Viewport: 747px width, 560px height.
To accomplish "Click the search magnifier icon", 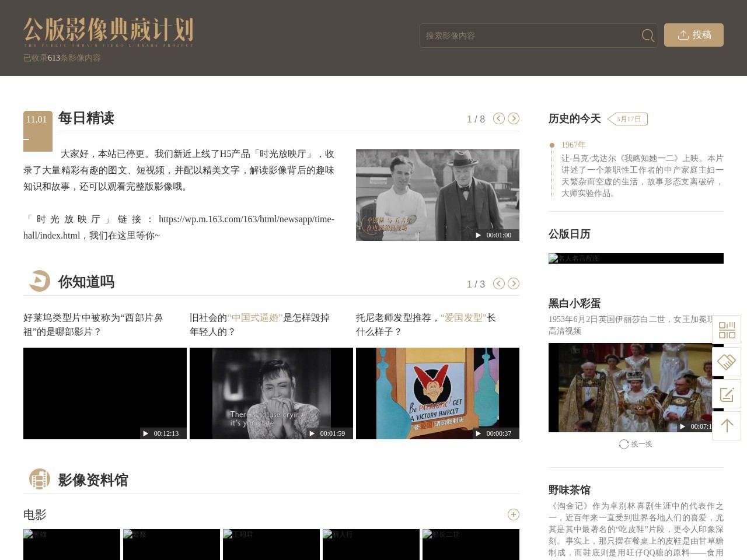I will pos(647,36).
